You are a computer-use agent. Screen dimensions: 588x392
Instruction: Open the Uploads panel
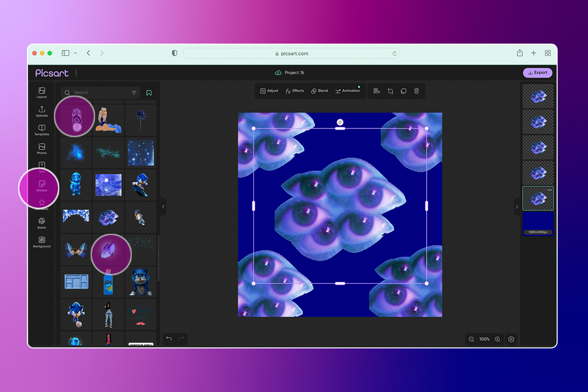[42, 111]
